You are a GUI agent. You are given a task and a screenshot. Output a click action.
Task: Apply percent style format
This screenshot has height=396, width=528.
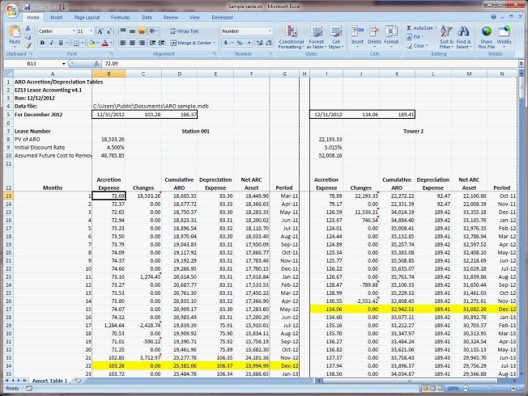tap(240, 43)
